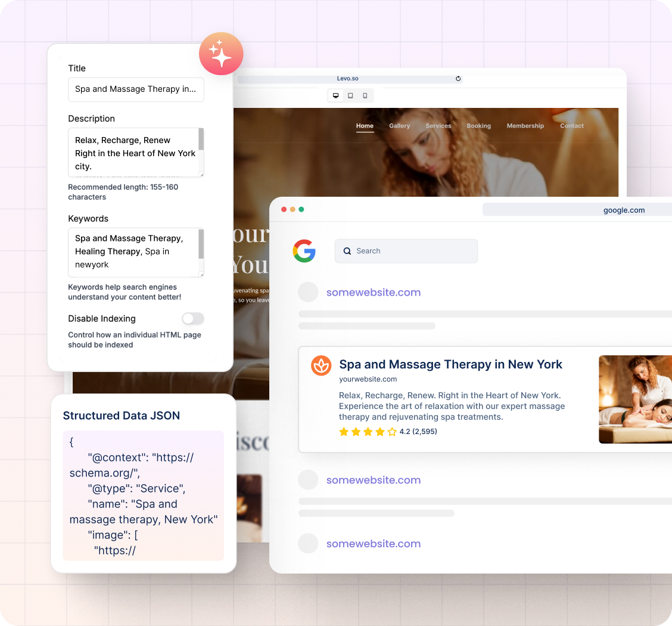Switch to mobile preview icon
Viewport: 672px width, 626px height.
[x=365, y=95]
